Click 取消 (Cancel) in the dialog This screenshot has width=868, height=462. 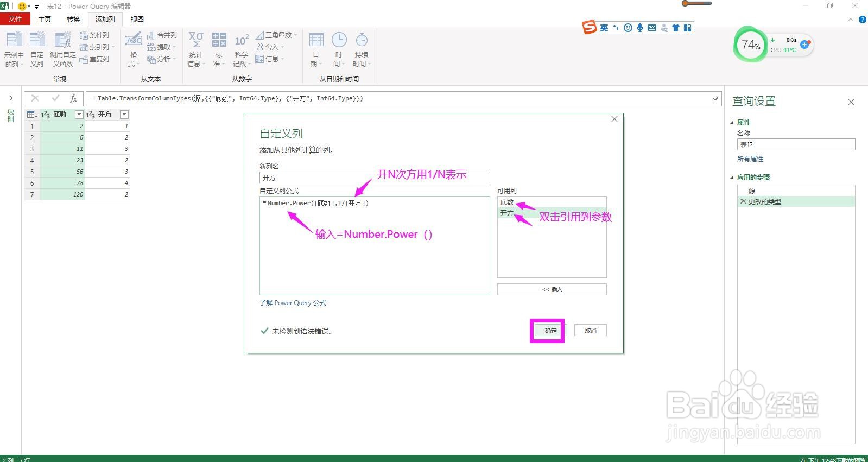coord(591,331)
